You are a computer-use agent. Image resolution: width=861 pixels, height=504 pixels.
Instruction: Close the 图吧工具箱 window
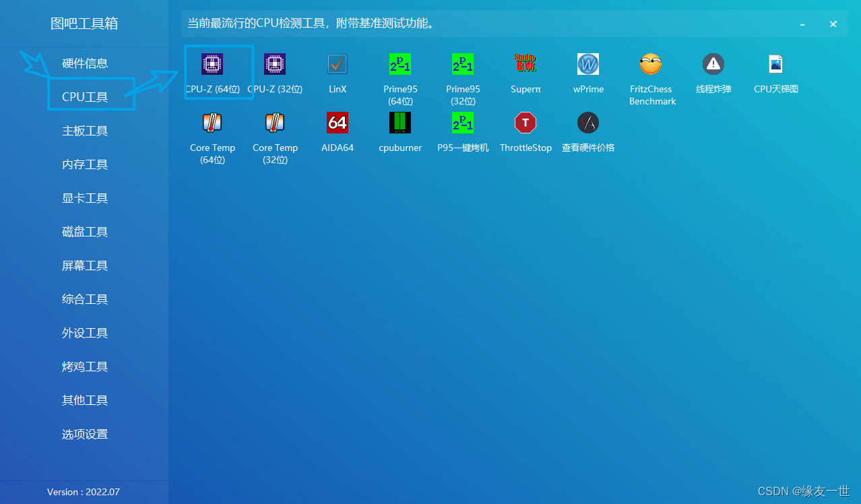tap(833, 24)
